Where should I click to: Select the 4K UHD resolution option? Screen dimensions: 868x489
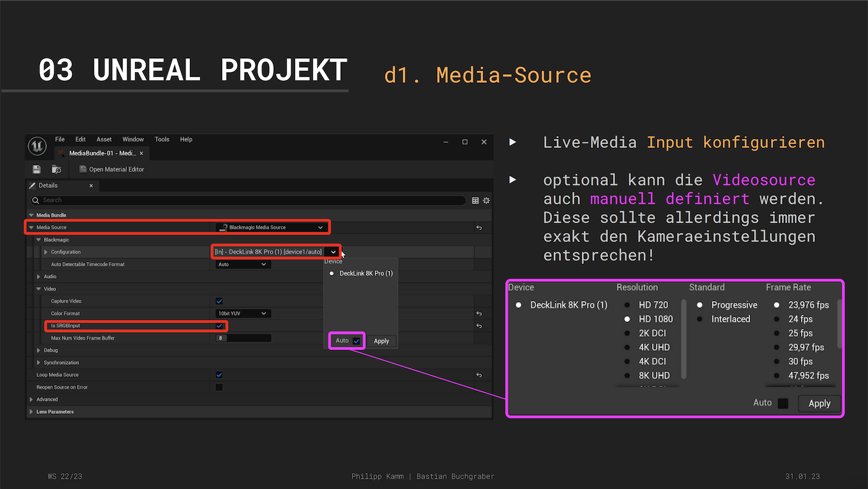654,347
